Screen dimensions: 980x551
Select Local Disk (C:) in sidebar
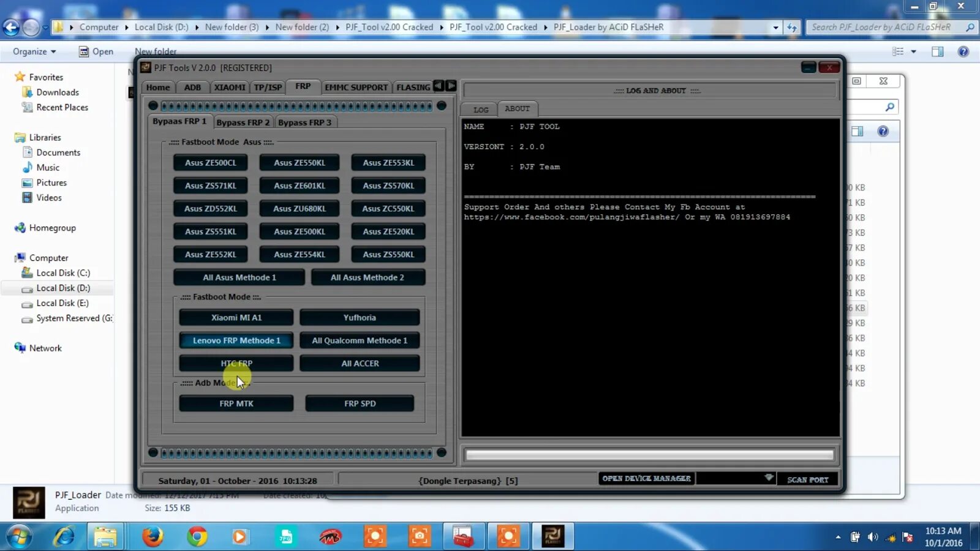[x=63, y=273]
